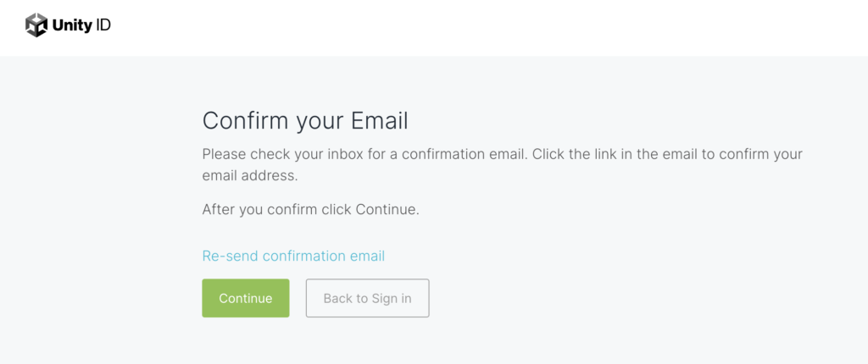Click the blank gray area left of the form

click(93, 212)
